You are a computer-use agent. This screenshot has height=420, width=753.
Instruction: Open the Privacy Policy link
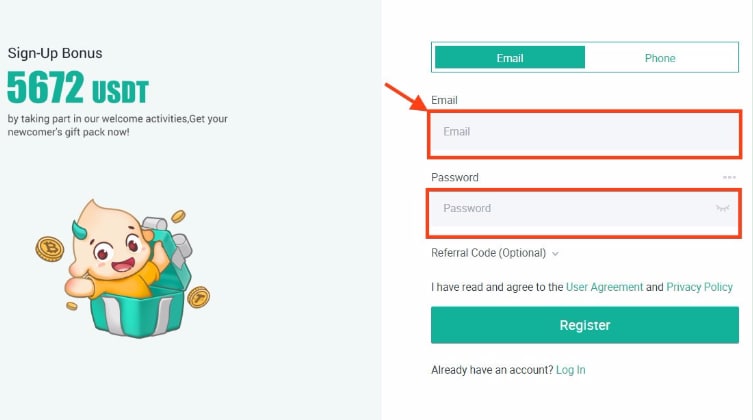point(699,287)
